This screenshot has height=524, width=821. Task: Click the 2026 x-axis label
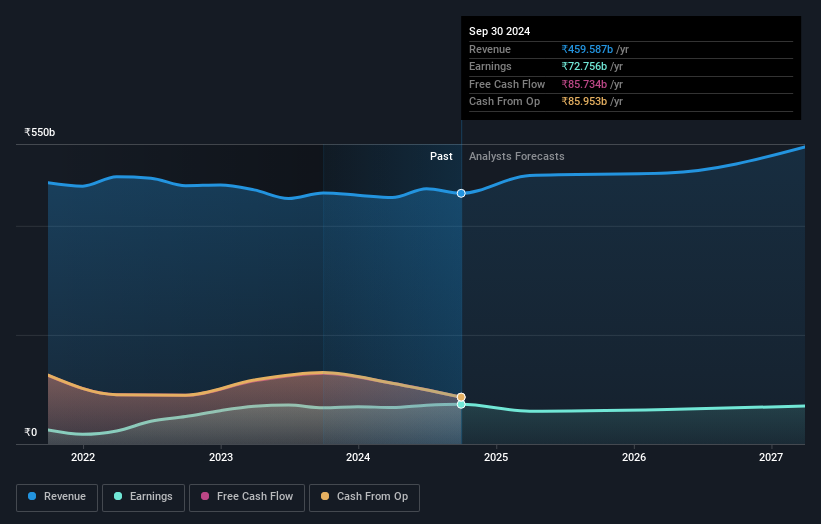coord(634,457)
